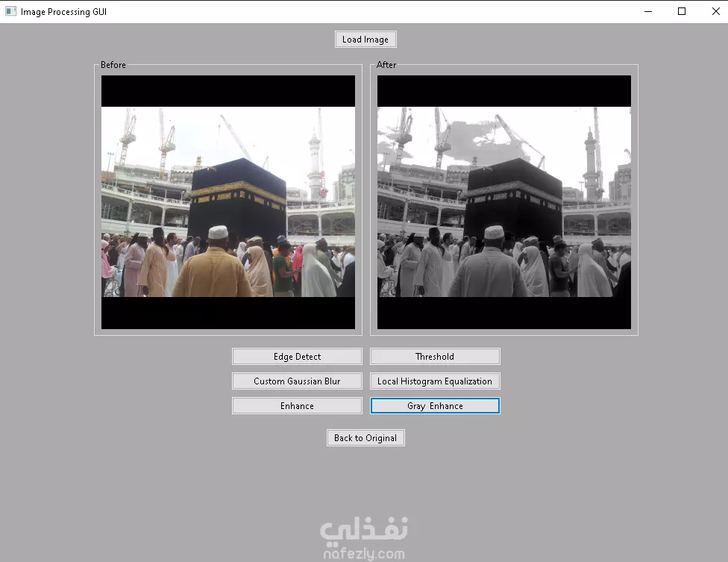The width and height of the screenshot is (728, 562).
Task: Maximize the Image Processing GUI window
Action: [682, 11]
